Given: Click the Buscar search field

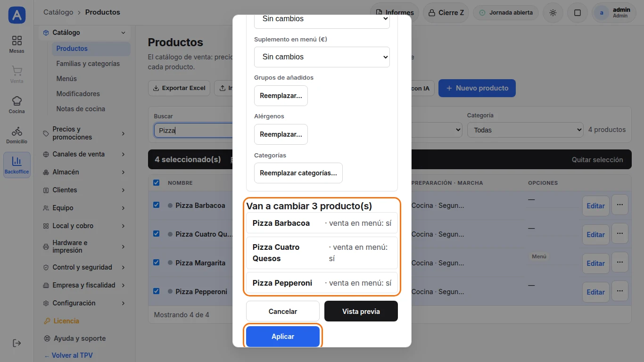Looking at the screenshot, I should 194,131.
